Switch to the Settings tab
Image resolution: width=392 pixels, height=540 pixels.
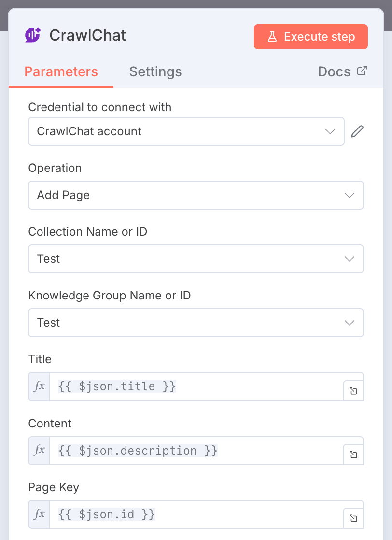coord(155,71)
